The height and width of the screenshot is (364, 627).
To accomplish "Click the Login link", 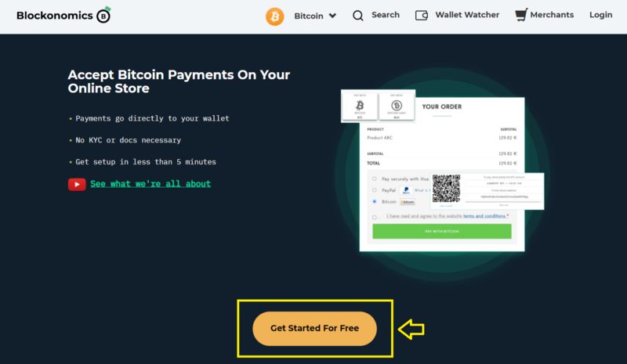I will click(x=600, y=15).
